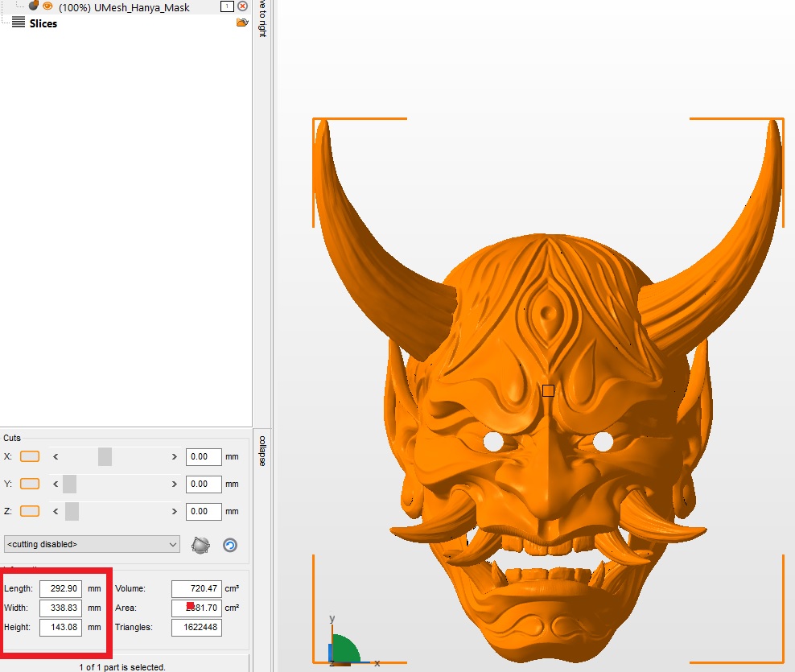Click the part color icon beside UMesh_Hanya_Mask

pos(34,6)
